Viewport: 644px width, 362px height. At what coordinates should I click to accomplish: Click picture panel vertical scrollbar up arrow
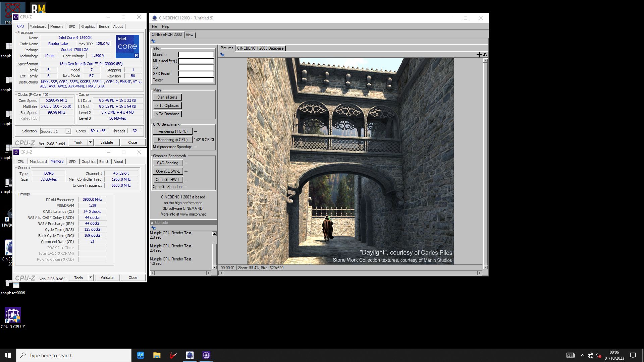[485, 61]
